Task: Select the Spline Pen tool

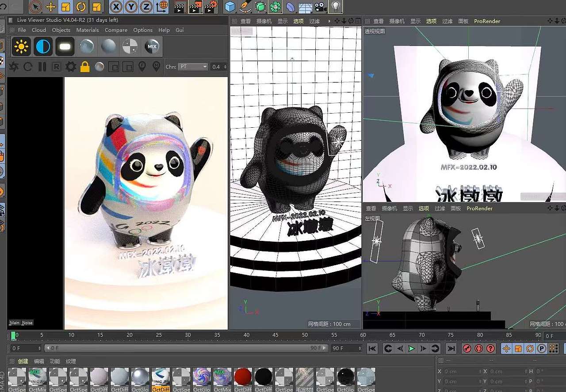Action: (245, 7)
